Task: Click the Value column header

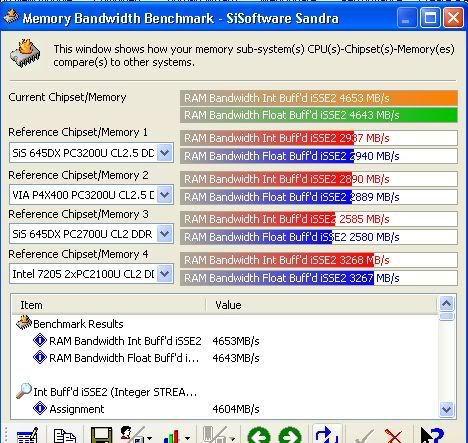Action: click(x=321, y=305)
